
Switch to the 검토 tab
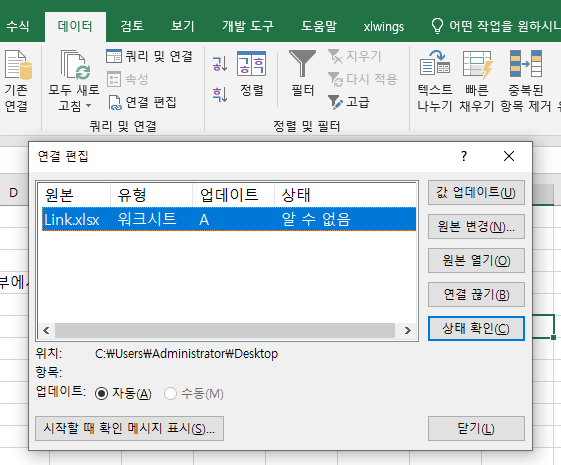(x=132, y=26)
